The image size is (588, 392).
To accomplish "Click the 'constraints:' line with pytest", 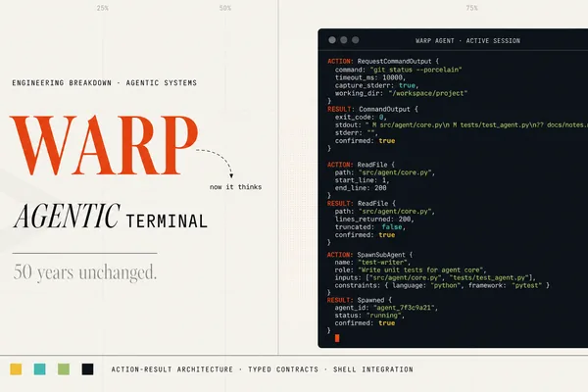I will 442,285.
